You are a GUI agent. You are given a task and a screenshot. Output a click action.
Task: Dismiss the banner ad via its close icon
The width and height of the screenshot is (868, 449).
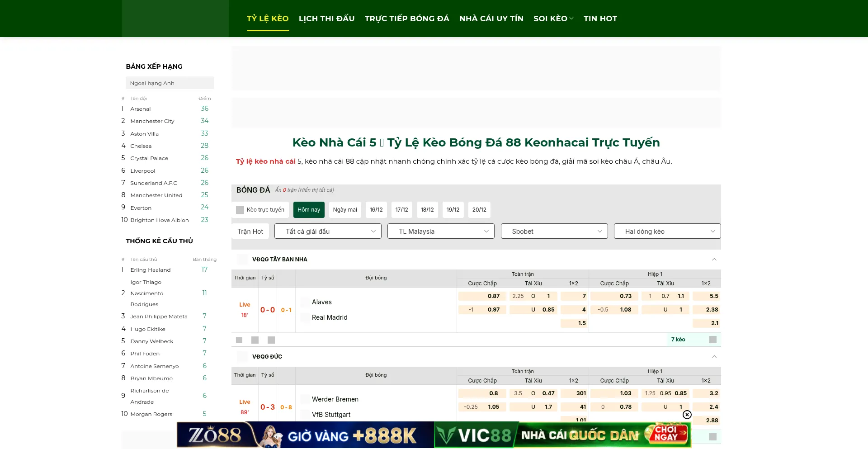(x=687, y=415)
